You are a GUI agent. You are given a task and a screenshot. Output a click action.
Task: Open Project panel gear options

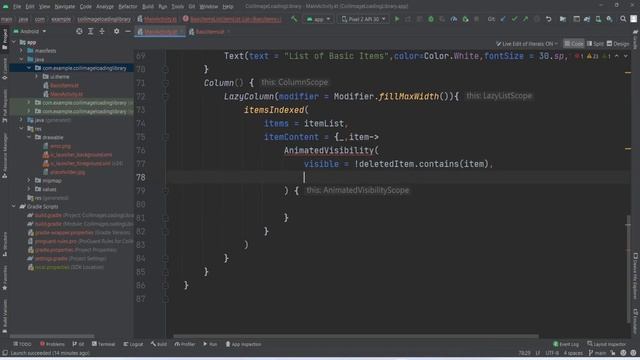[x=116, y=31]
